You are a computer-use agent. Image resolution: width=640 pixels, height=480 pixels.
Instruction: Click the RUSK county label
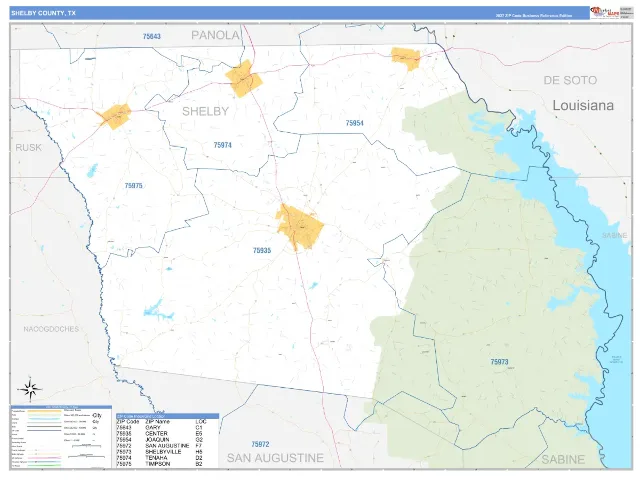point(28,147)
